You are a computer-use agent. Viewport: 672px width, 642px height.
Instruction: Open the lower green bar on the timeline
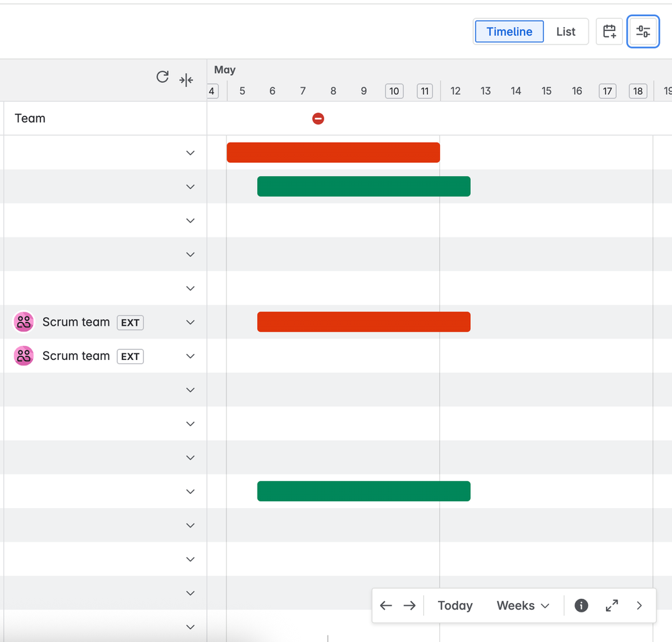[364, 491]
